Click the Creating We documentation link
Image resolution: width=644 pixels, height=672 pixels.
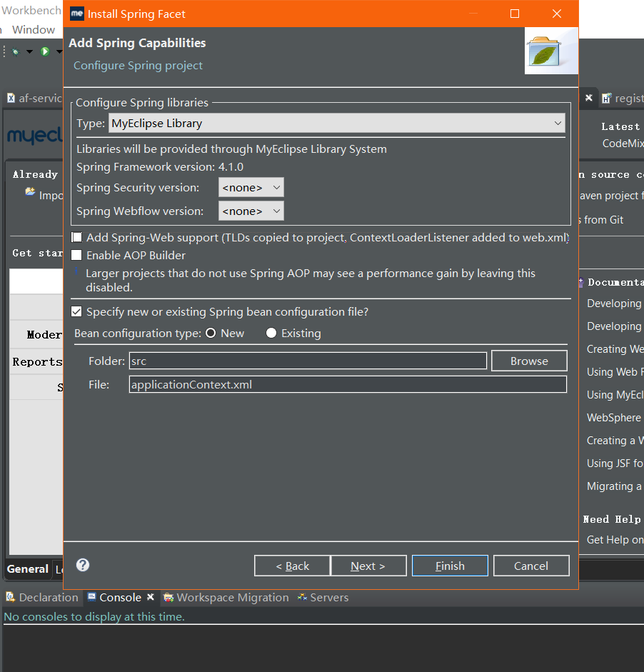[615, 349]
